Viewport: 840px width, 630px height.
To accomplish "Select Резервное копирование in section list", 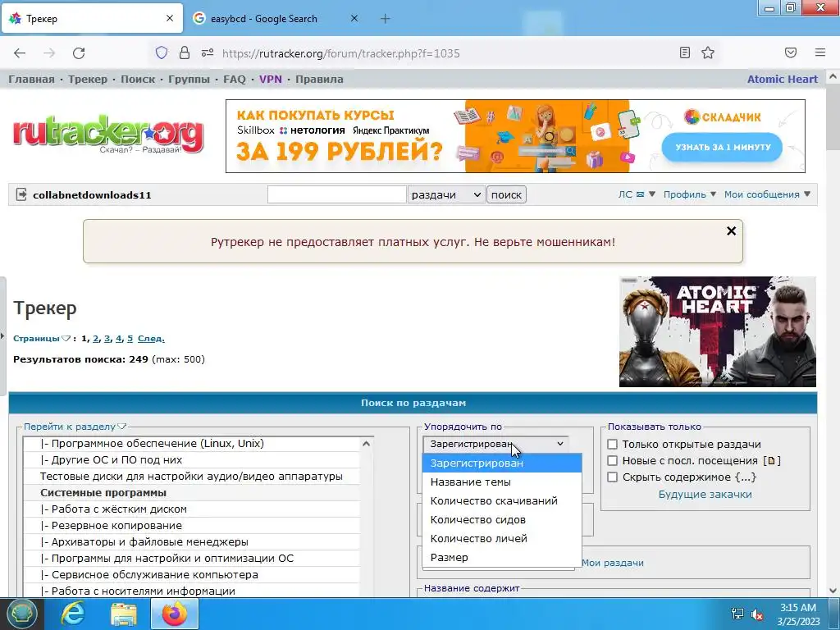I will (191, 526).
